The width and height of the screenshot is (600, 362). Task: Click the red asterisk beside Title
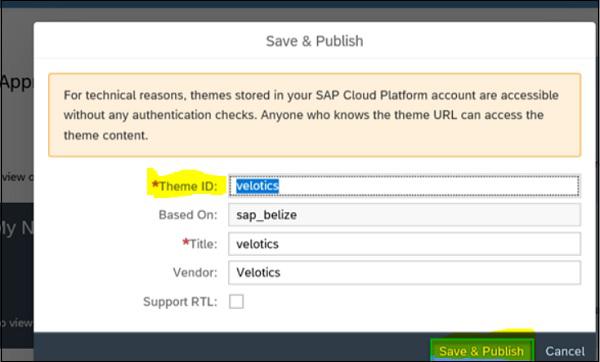(186, 242)
